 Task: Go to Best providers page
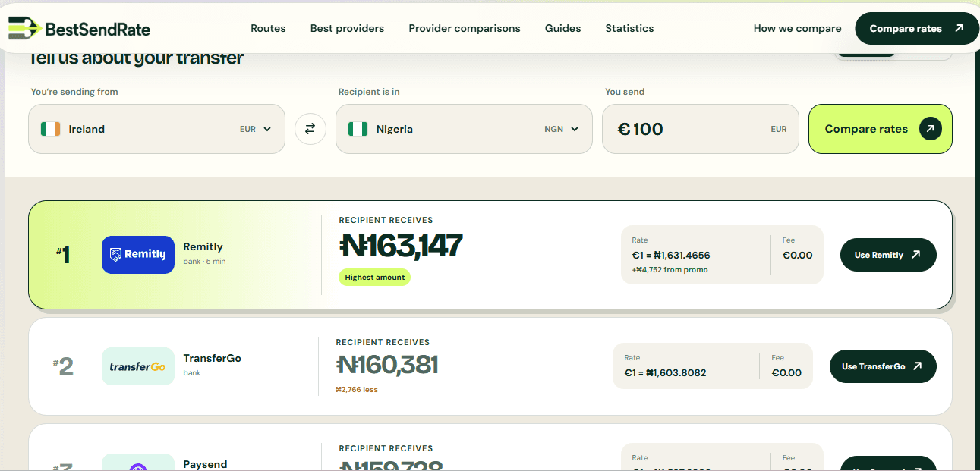347,28
